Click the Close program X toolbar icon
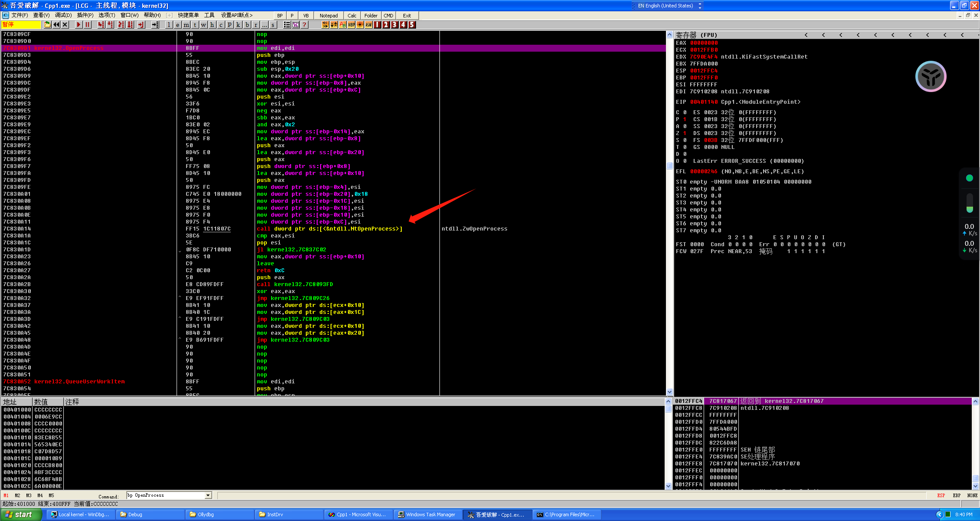The height and width of the screenshot is (521, 980). pos(65,25)
